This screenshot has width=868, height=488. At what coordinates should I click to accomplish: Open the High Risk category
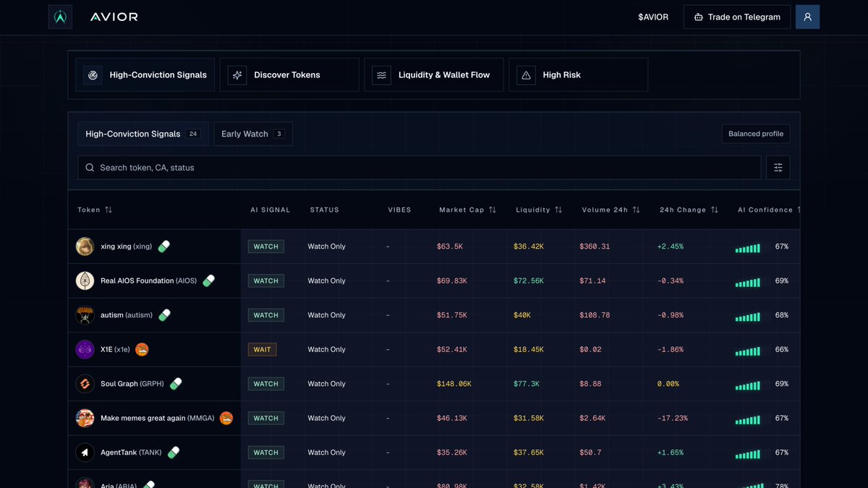[x=578, y=75]
